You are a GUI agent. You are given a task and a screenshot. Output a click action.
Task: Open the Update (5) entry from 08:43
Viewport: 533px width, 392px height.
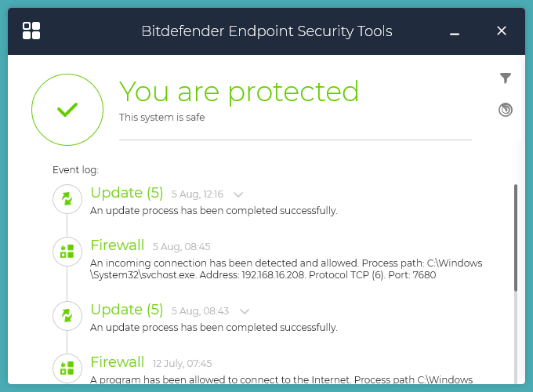coord(127,310)
